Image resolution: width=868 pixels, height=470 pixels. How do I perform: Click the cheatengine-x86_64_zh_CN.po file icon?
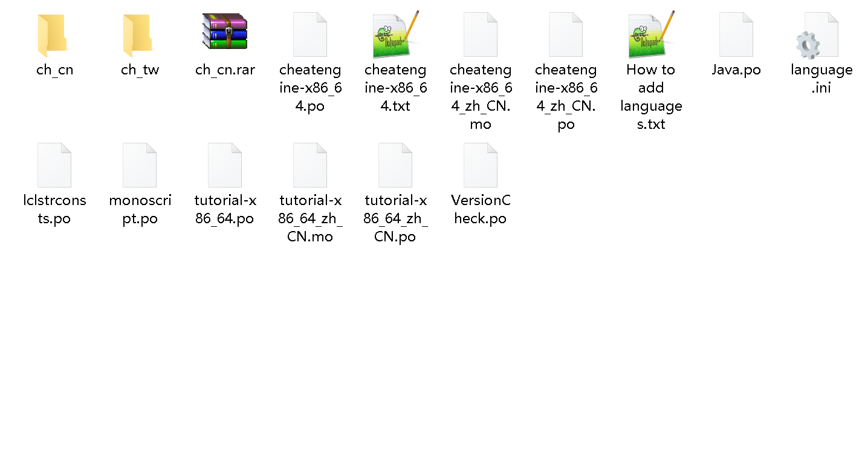(566, 34)
